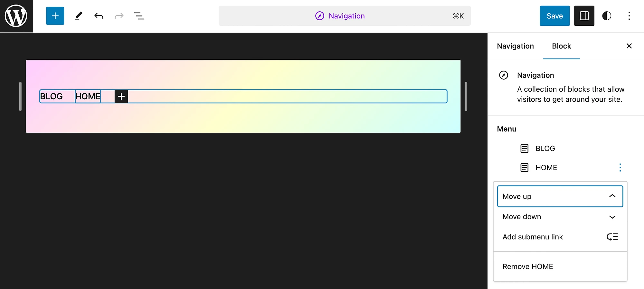Select HOME in the Menu list
This screenshot has width=644, height=289.
[x=546, y=168]
